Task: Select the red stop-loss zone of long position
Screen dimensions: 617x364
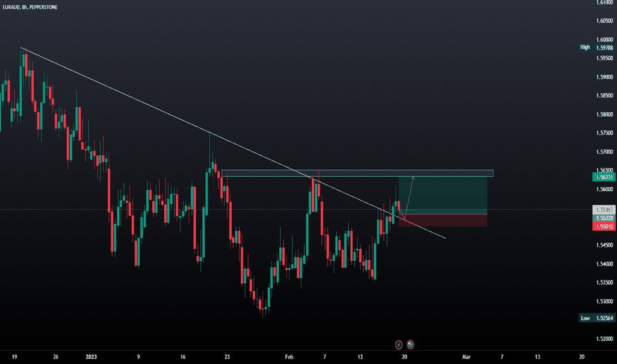Action: click(443, 220)
